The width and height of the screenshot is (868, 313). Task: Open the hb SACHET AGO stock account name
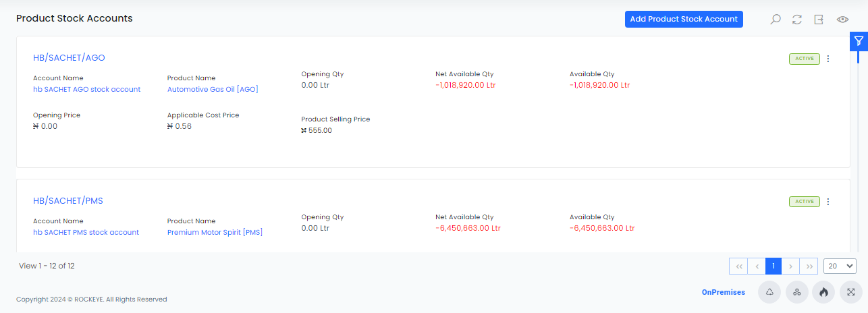pyautogui.click(x=87, y=89)
